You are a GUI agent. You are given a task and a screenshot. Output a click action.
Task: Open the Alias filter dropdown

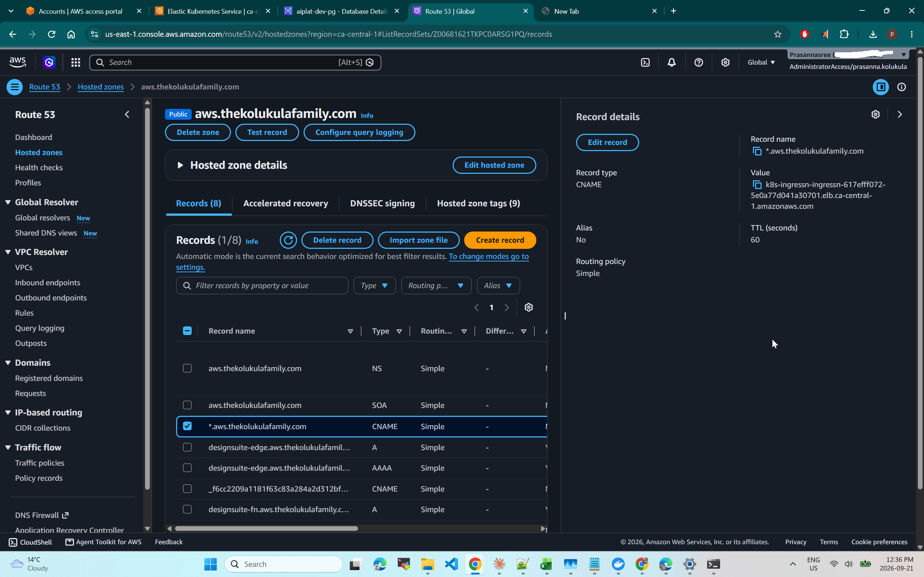tap(498, 286)
